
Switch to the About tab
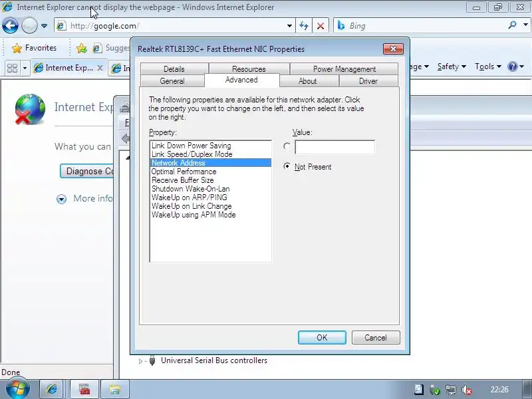307,81
